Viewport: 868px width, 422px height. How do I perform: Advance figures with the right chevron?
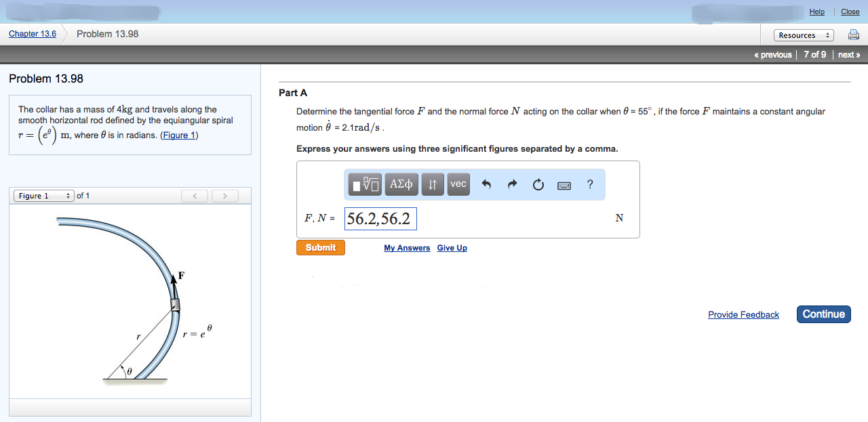[x=224, y=195]
